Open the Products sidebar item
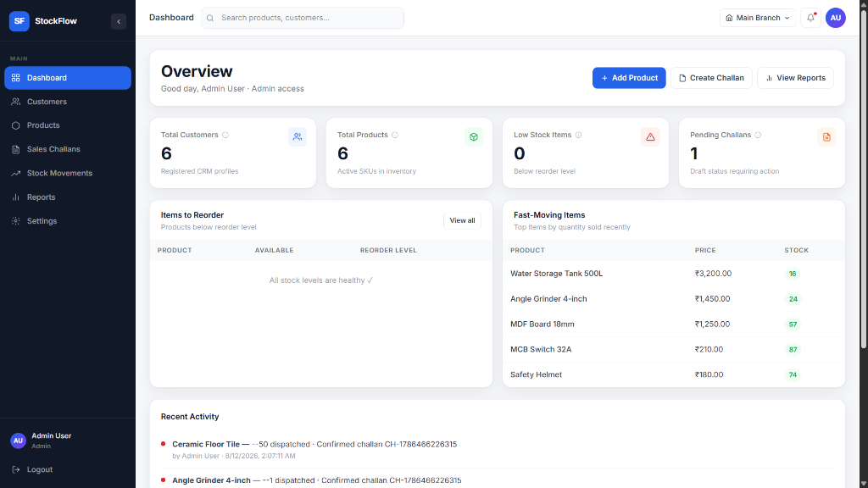This screenshot has height=488, width=868. (x=68, y=125)
